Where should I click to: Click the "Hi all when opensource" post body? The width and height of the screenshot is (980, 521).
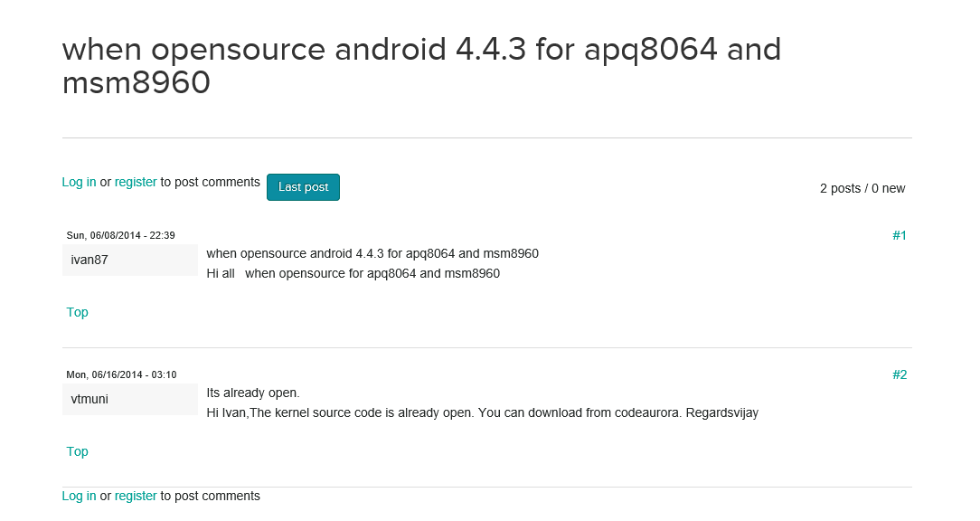click(353, 273)
